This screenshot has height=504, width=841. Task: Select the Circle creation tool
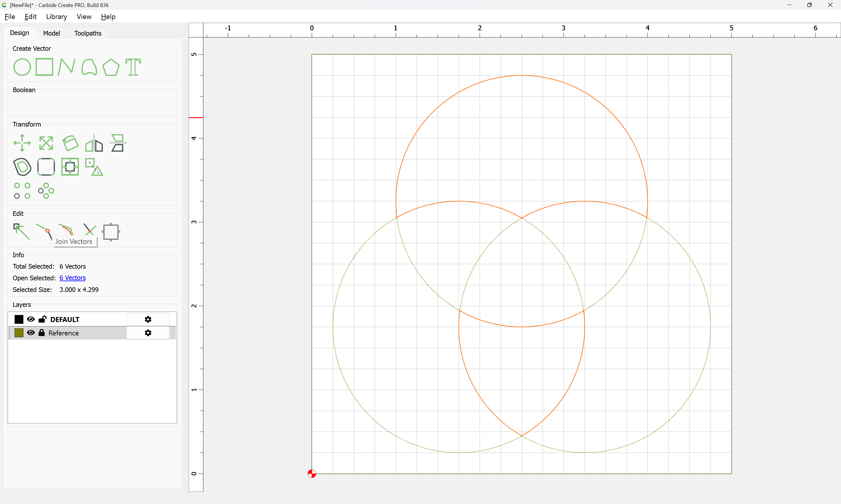[22, 67]
